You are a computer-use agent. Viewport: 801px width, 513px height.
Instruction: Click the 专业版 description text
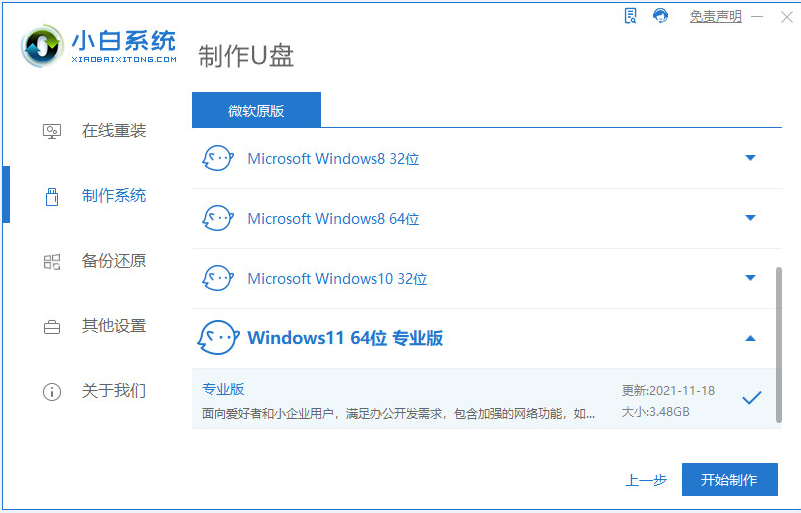[x=398, y=413]
